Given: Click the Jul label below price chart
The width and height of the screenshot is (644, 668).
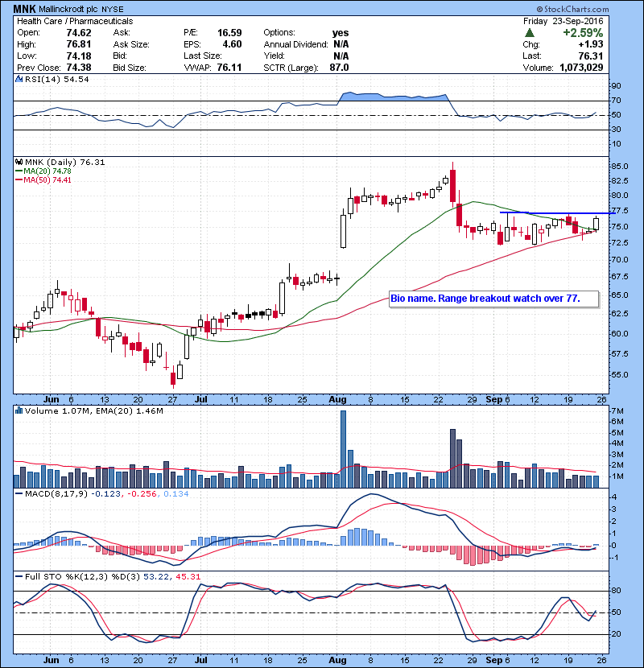Looking at the screenshot, I should (x=200, y=400).
